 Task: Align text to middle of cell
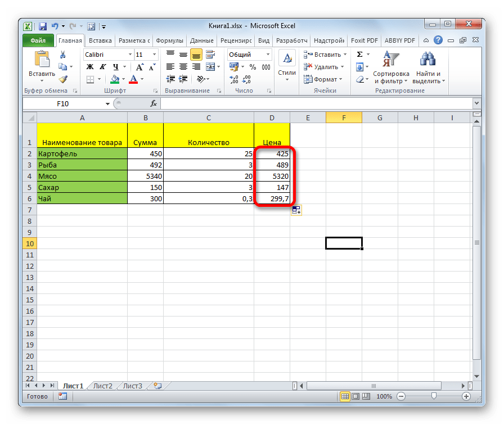(183, 55)
